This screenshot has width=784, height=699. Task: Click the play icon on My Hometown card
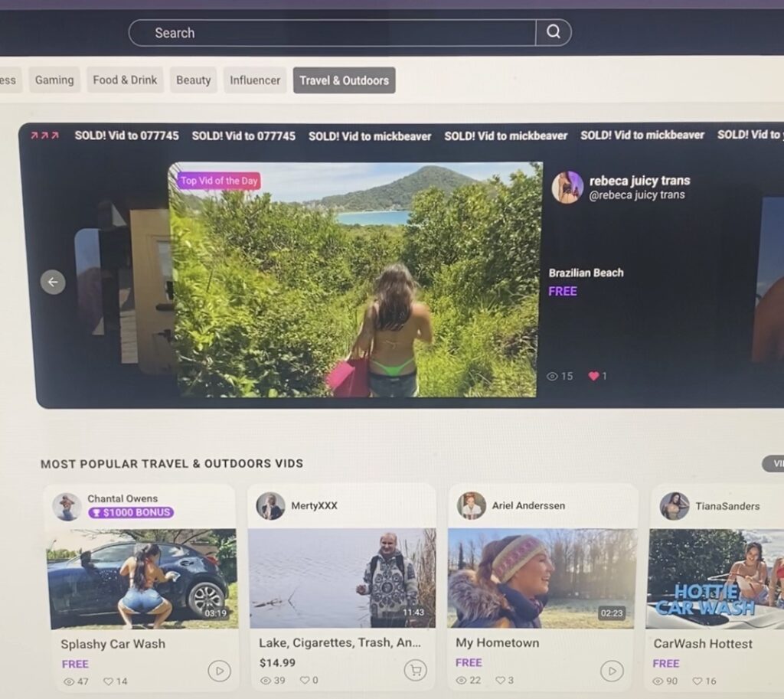pos(611,671)
